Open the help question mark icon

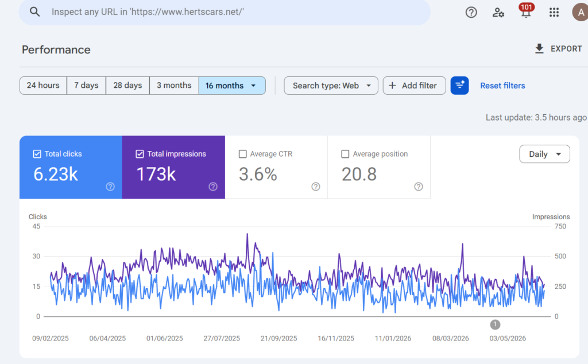(x=471, y=13)
